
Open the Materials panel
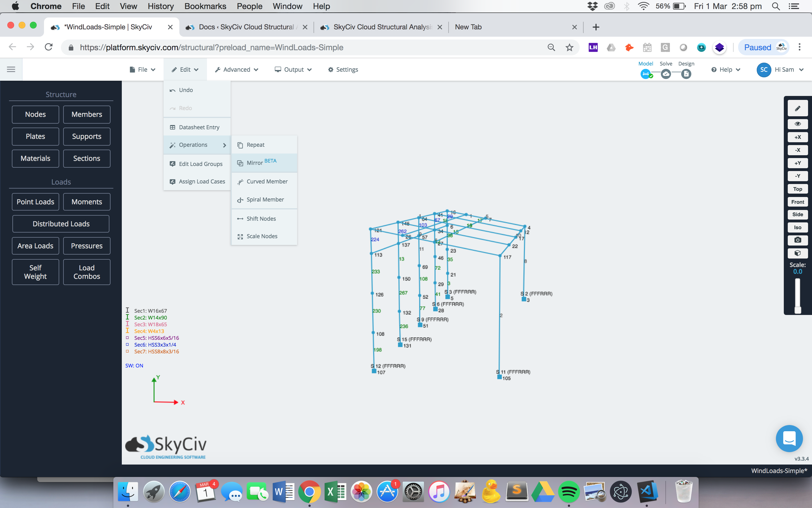35,159
